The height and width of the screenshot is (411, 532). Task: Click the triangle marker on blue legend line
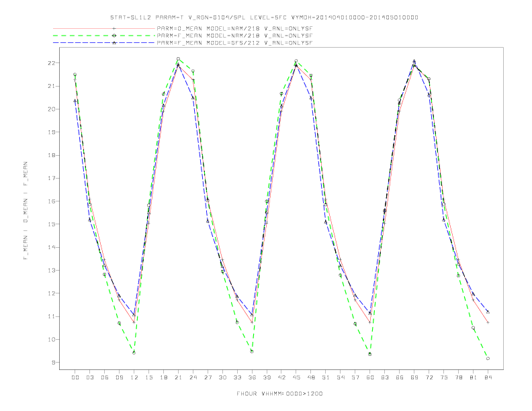point(114,43)
